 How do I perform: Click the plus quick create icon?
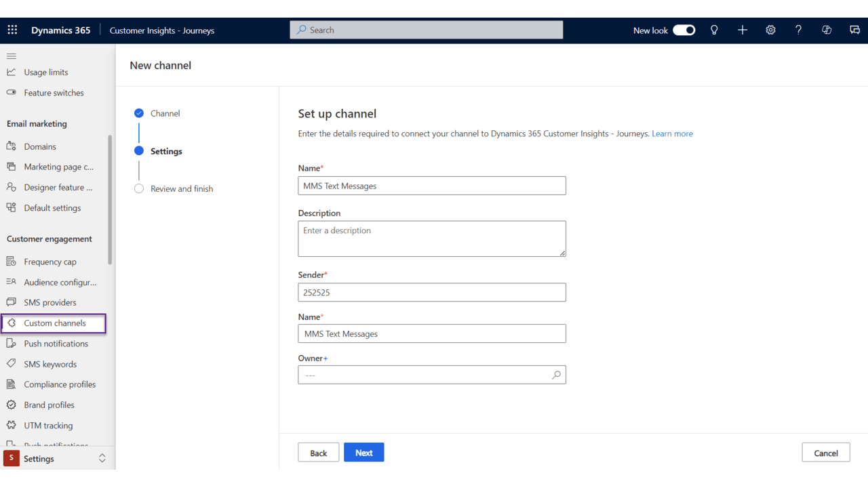(743, 30)
